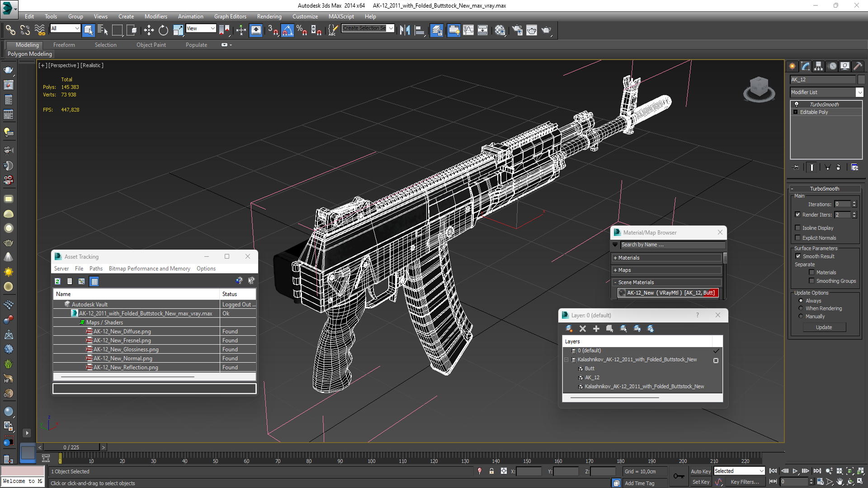Viewport: 868px width, 488px height.
Task: Choose the Select and Move tool
Action: [149, 30]
